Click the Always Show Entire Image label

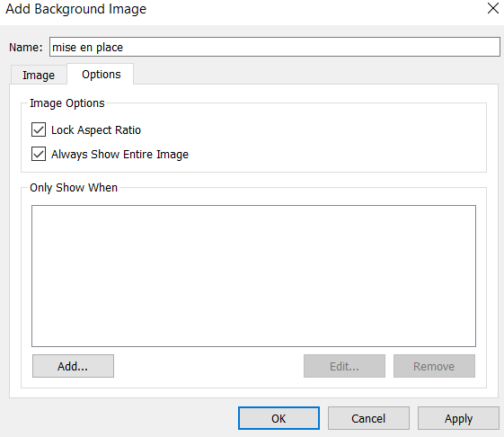click(119, 155)
